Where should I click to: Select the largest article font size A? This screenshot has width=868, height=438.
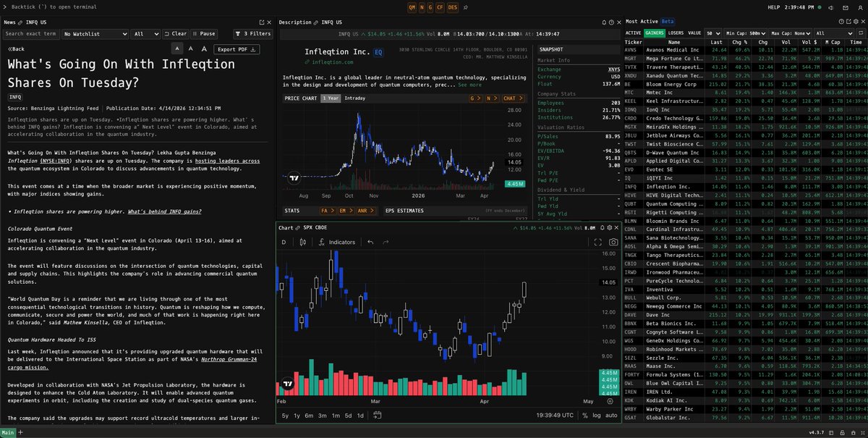[x=203, y=49]
